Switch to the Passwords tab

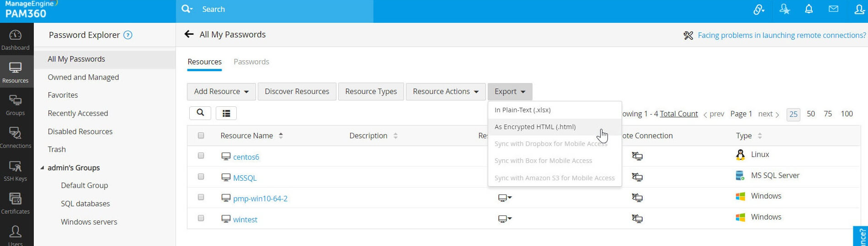[x=251, y=62]
